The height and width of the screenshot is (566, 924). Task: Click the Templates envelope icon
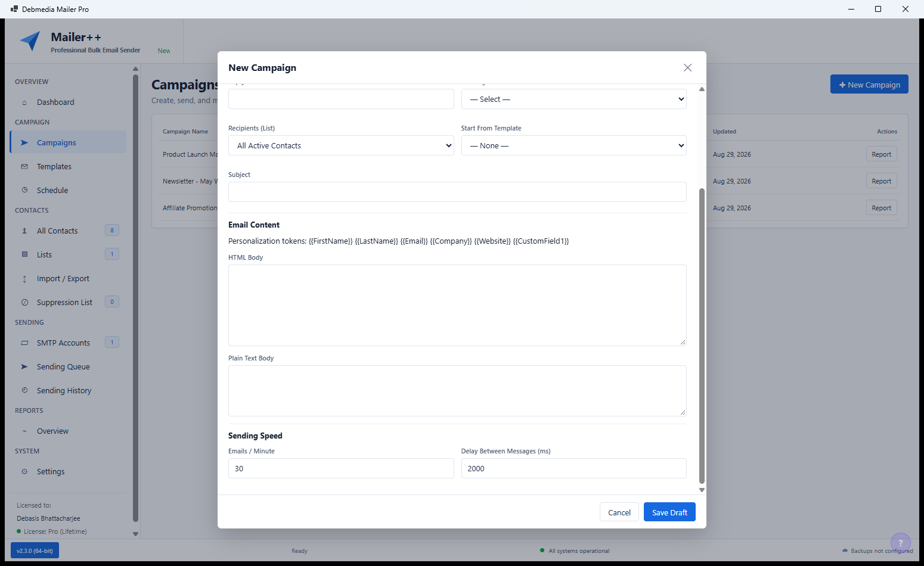point(24,167)
